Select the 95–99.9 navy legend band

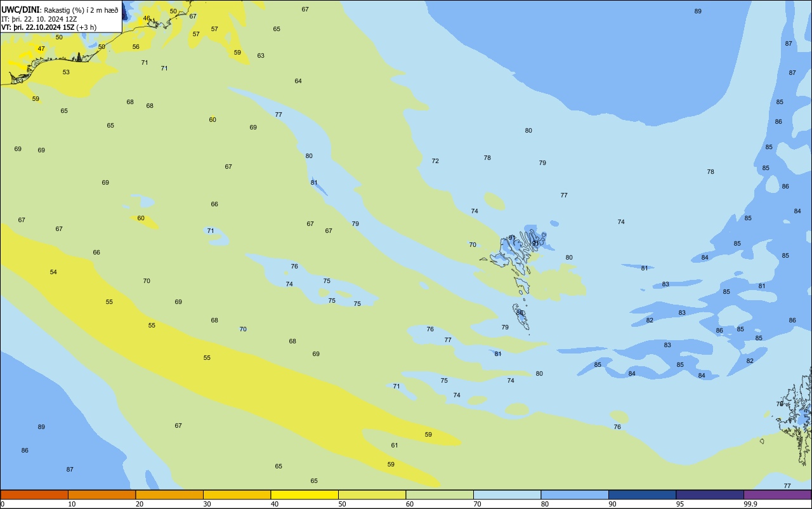710,494
